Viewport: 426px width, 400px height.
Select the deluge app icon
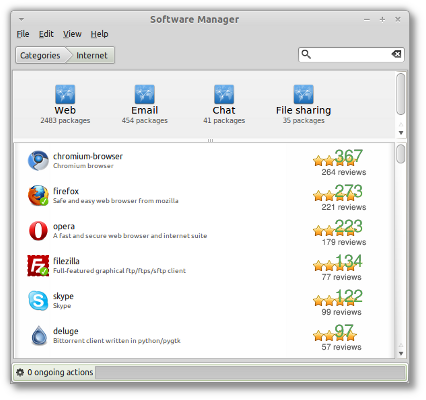[39, 335]
